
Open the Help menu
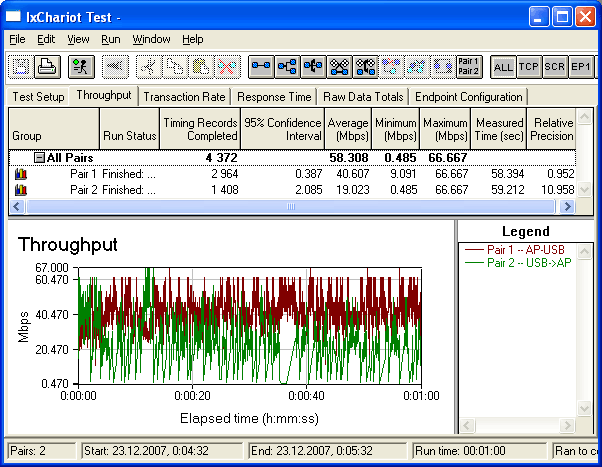click(x=193, y=39)
